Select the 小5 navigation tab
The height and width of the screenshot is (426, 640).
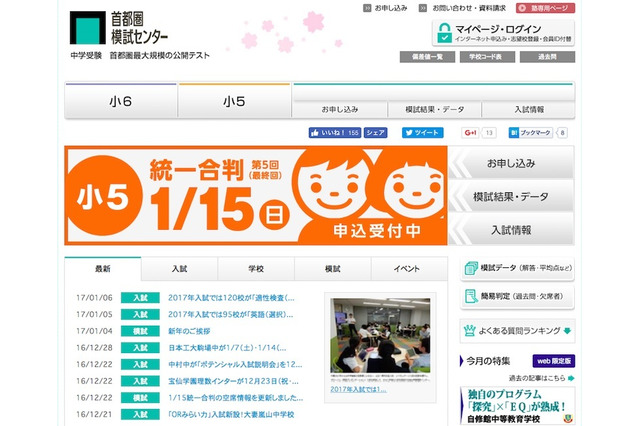pyautogui.click(x=234, y=101)
